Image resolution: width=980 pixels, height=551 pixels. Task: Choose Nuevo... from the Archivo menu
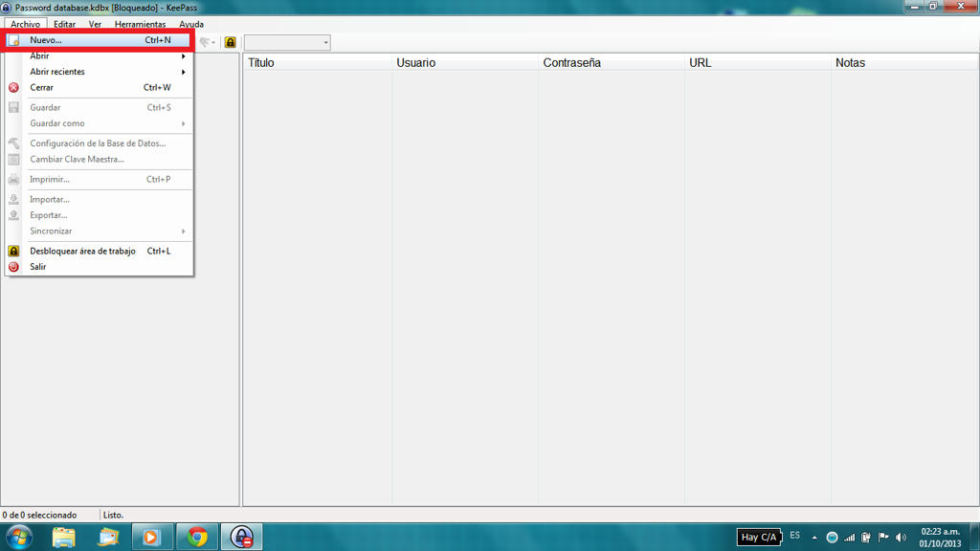pyautogui.click(x=100, y=40)
